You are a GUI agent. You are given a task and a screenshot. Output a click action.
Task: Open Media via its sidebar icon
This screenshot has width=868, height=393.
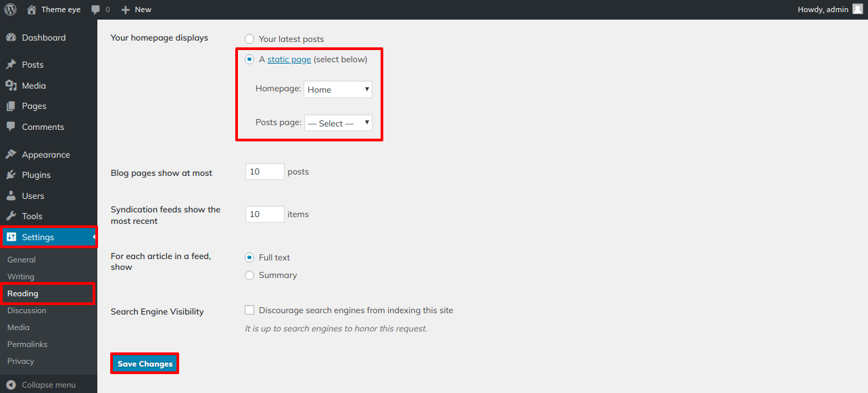[11, 86]
